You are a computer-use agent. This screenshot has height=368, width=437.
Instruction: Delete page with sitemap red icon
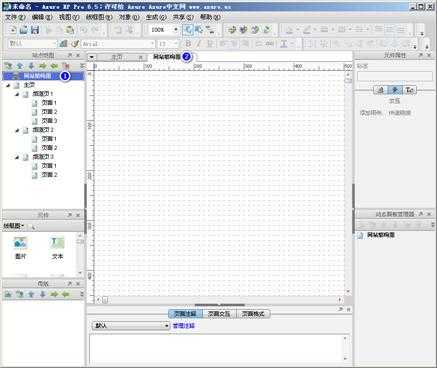click(x=66, y=66)
